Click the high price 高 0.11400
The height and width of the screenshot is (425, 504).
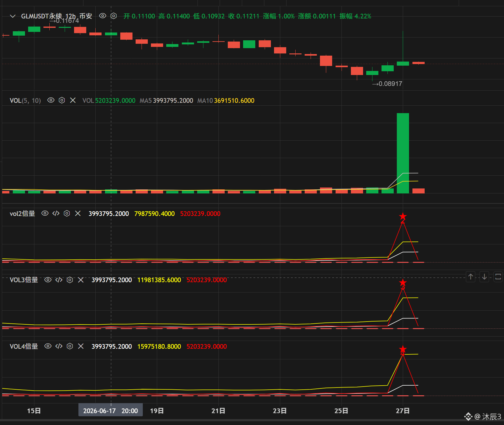tap(174, 16)
